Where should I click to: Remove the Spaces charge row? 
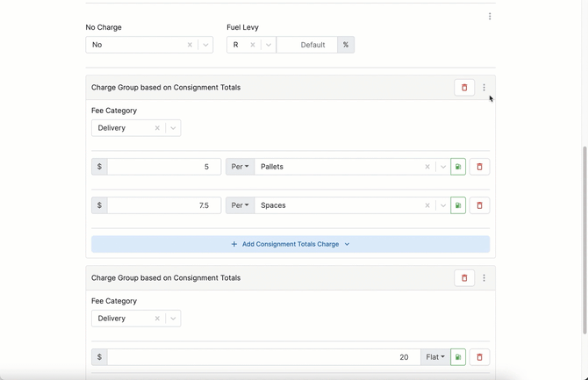[479, 205]
